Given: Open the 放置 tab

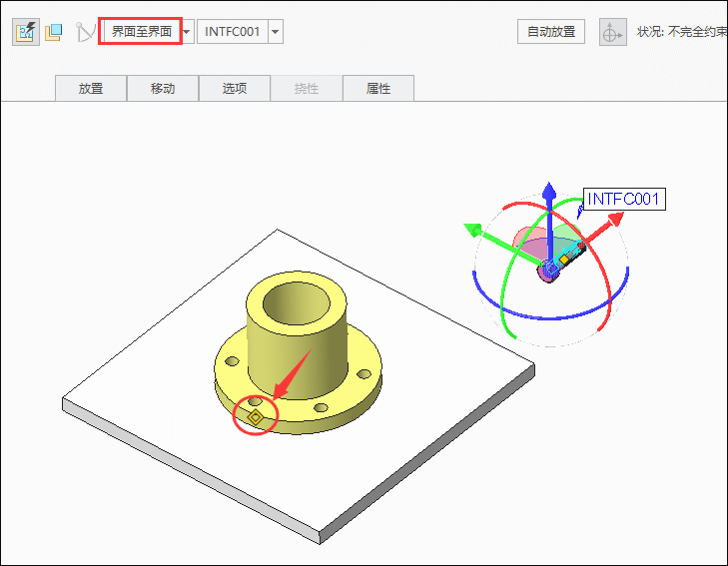Looking at the screenshot, I should pyautogui.click(x=91, y=88).
